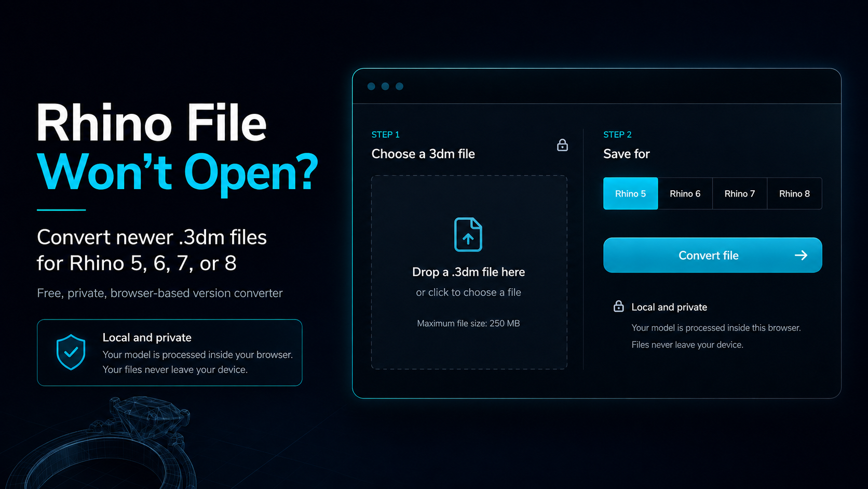The image size is (868, 489).
Task: Click 'or click to choose a file' text
Action: pos(468,293)
